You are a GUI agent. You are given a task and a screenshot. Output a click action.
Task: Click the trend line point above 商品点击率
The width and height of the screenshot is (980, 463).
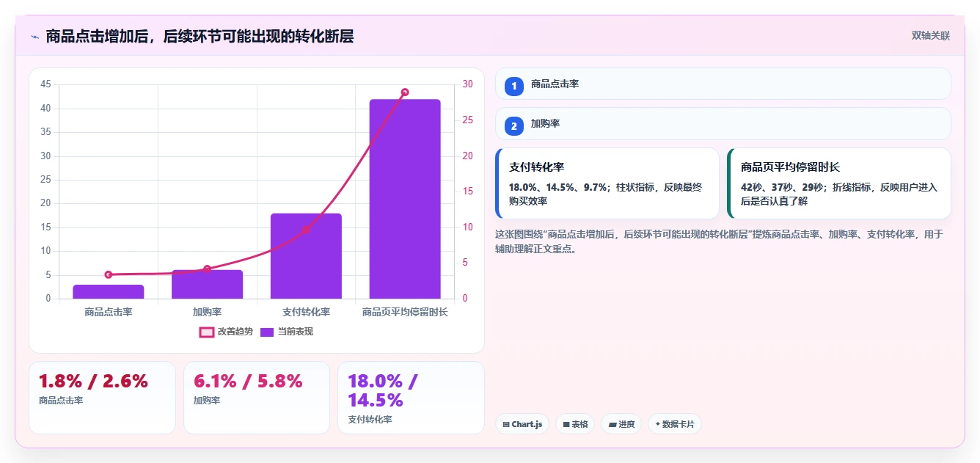(x=109, y=274)
